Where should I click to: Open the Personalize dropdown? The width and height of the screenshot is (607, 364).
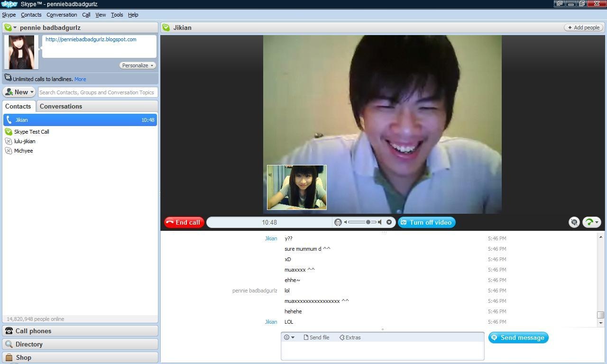[138, 65]
